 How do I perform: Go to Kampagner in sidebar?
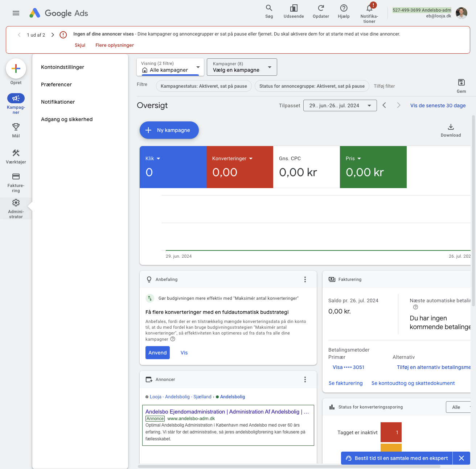[16, 104]
